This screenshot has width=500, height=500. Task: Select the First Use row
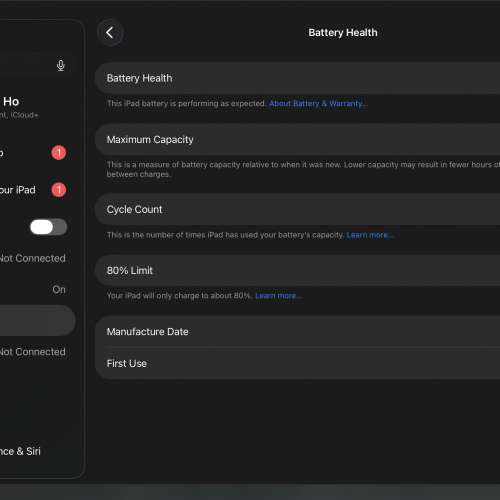click(297, 363)
